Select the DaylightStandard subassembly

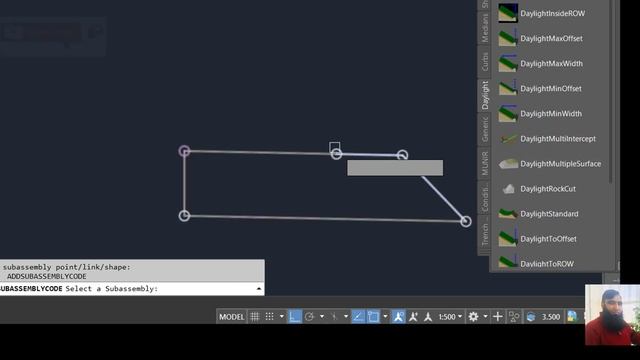tap(538, 214)
